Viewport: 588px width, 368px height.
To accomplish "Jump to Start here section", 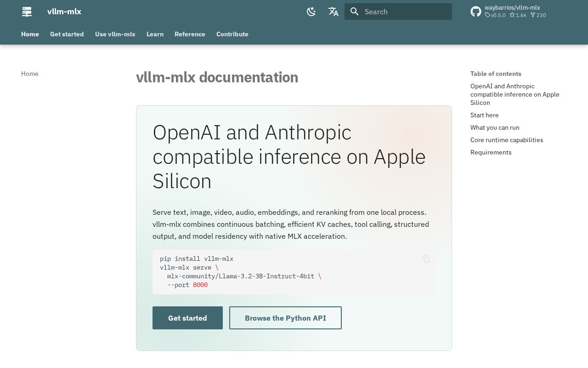I will pyautogui.click(x=485, y=115).
